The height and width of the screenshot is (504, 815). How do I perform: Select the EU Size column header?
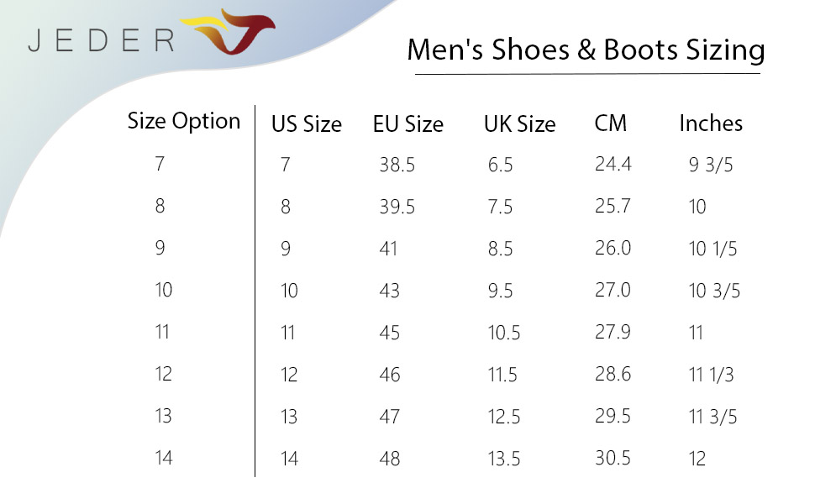coord(407,124)
